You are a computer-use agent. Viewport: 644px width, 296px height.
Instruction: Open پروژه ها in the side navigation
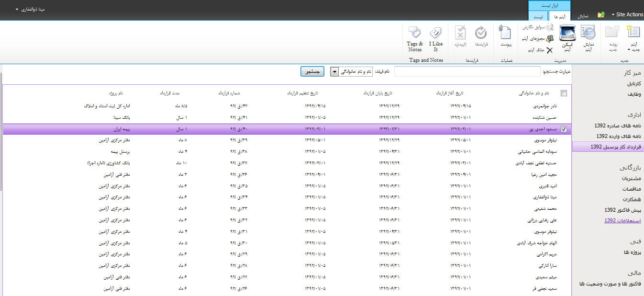pos(632,251)
